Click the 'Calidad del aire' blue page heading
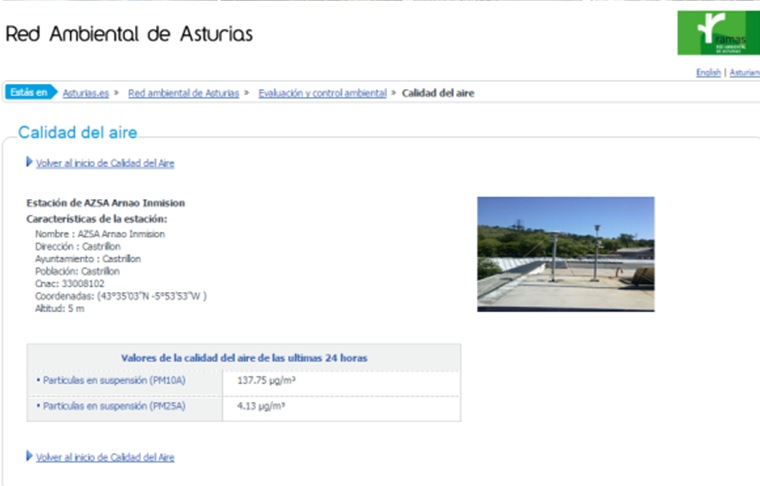 click(x=77, y=132)
